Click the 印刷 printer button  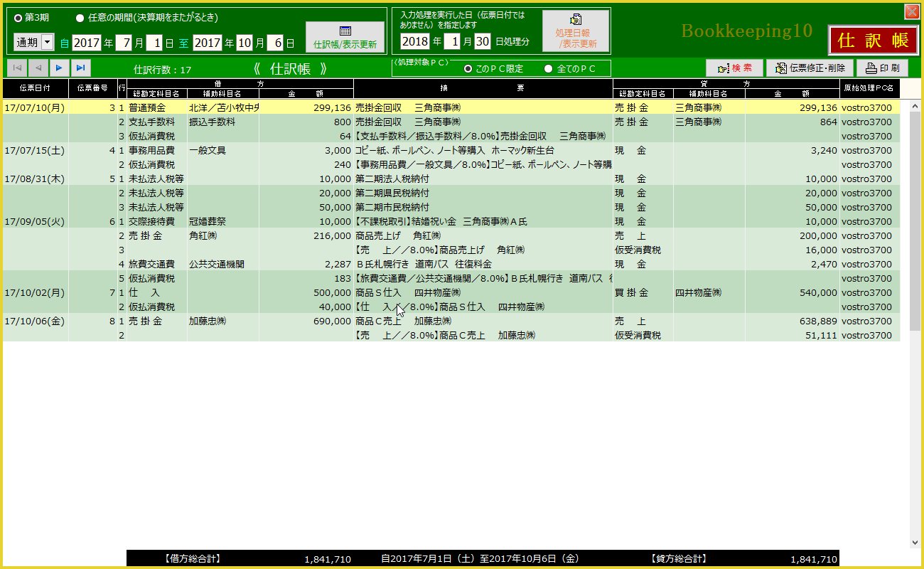(882, 68)
